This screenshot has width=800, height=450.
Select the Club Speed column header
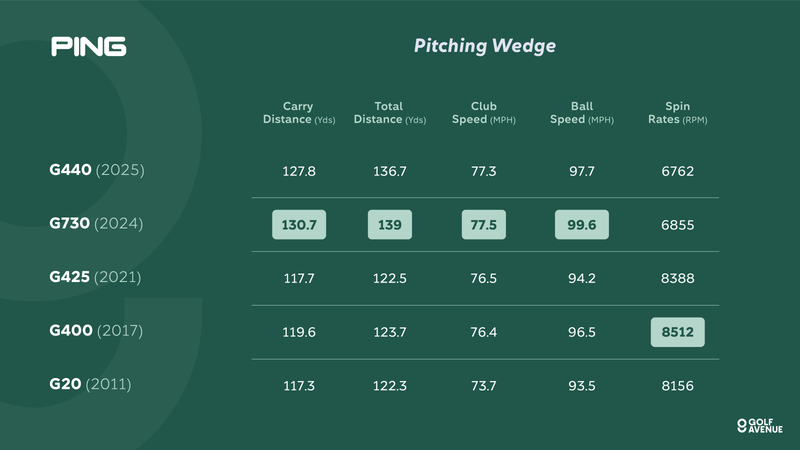(483, 113)
